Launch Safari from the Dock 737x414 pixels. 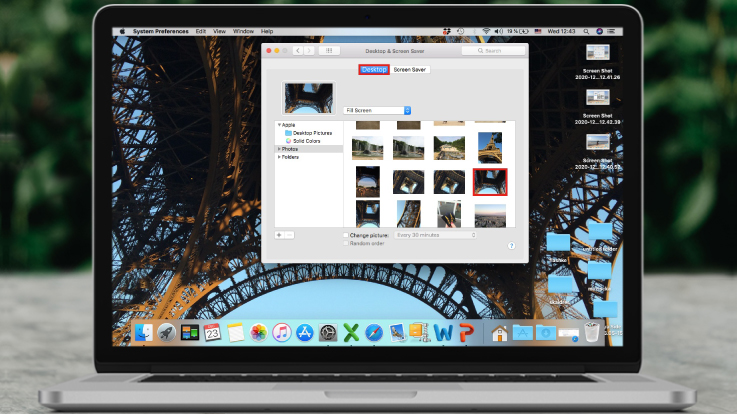click(x=374, y=333)
